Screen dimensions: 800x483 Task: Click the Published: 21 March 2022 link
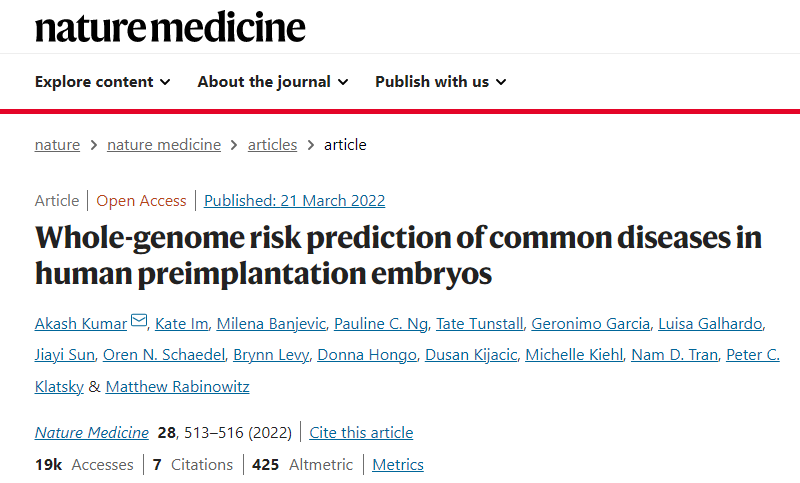click(x=294, y=201)
